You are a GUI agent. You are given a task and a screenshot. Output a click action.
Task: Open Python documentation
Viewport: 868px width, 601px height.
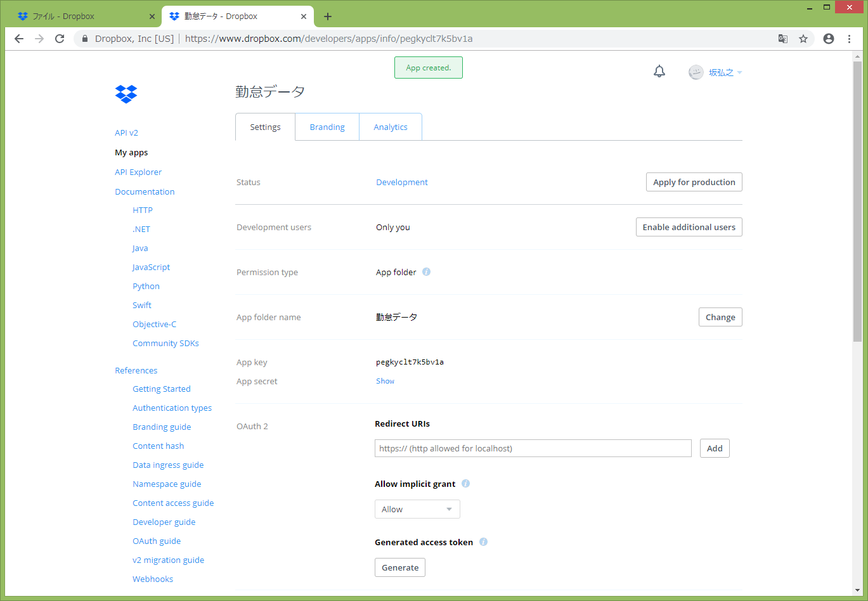pos(146,286)
